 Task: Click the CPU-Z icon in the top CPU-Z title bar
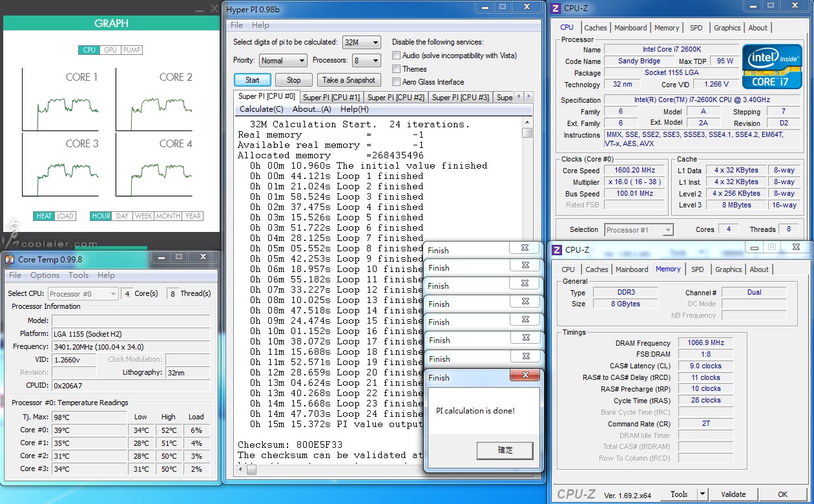556,8
